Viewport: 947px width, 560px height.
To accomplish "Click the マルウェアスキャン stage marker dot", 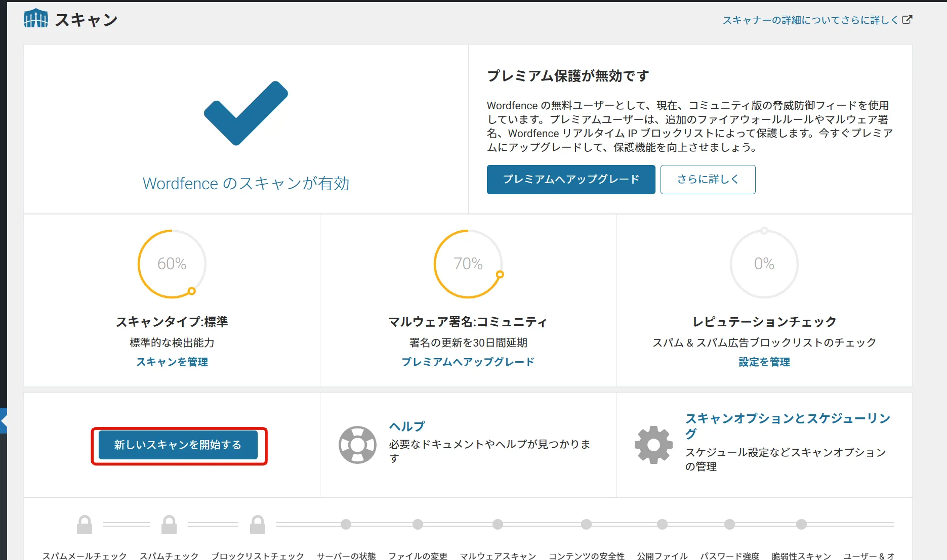I will click(498, 525).
